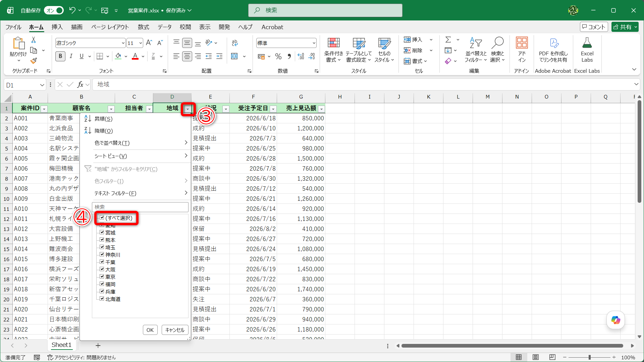Uncheck the 東京 filter checkbox

102,277
